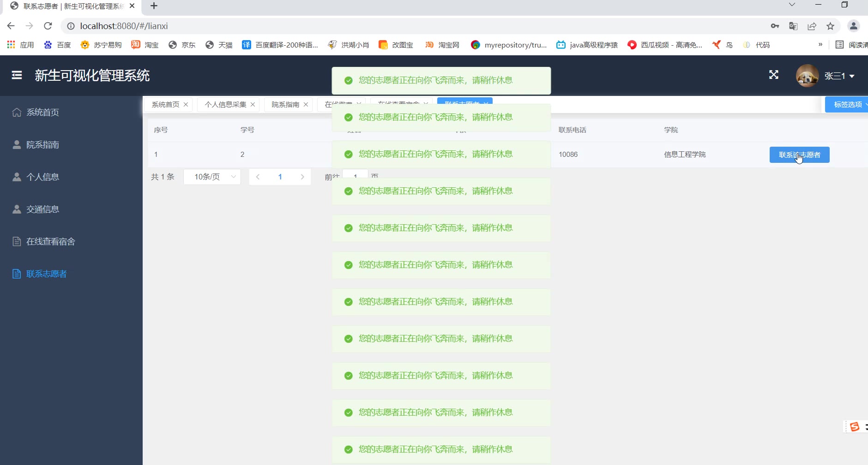Open the 京东 bookmark
The height and width of the screenshot is (465, 868).
point(182,45)
